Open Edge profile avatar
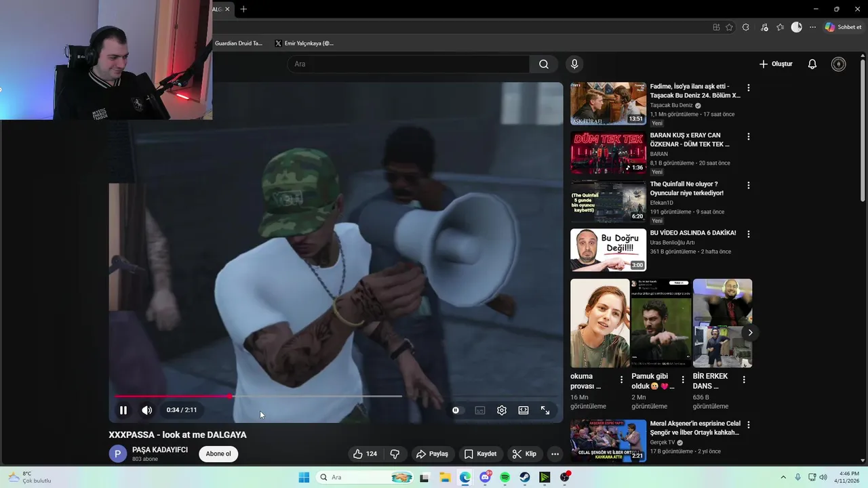Screen dimensions: 868x488 pyautogui.click(x=797, y=27)
